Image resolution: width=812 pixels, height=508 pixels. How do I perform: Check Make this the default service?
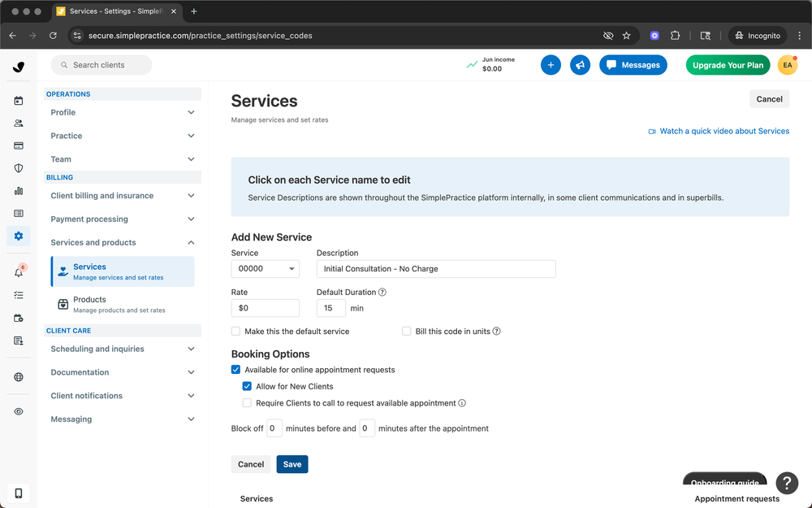[235, 332]
